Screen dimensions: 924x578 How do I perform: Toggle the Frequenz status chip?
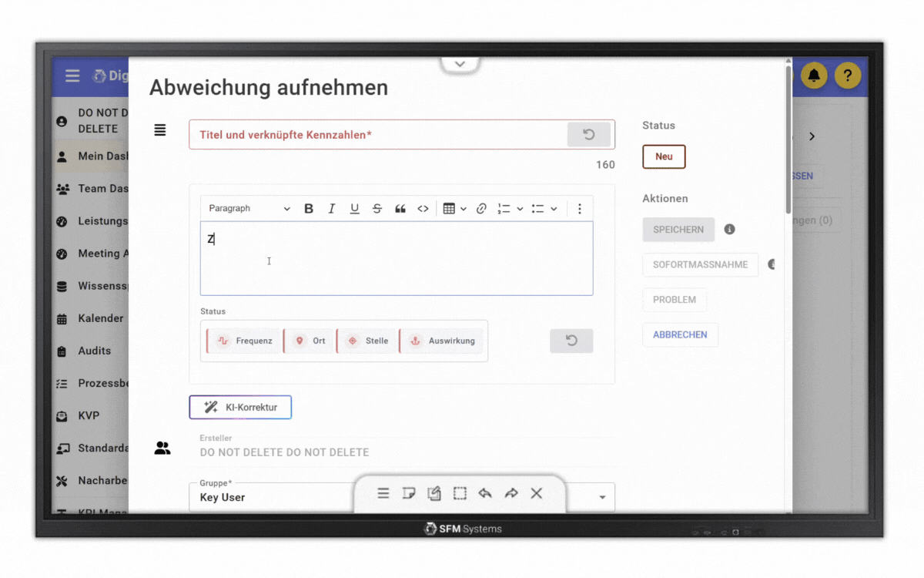[244, 341]
